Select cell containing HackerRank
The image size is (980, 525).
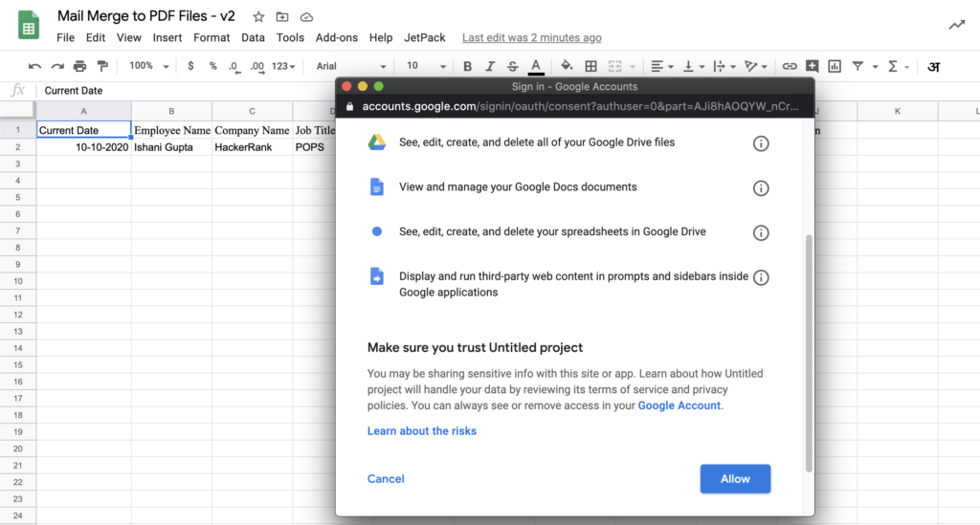[x=252, y=147]
